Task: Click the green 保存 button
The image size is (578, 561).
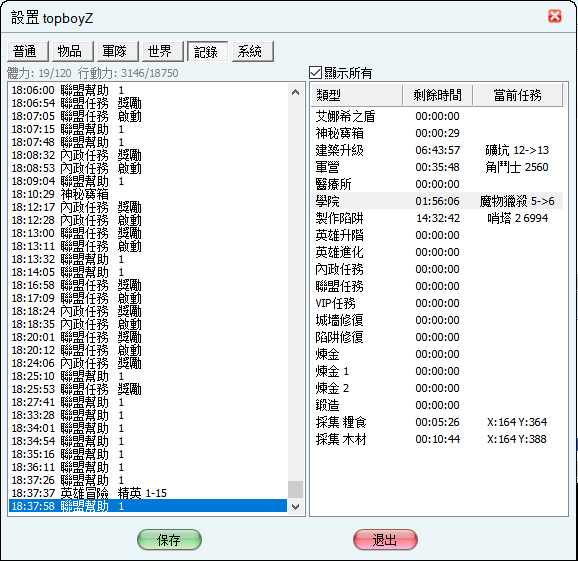Action: click(169, 540)
